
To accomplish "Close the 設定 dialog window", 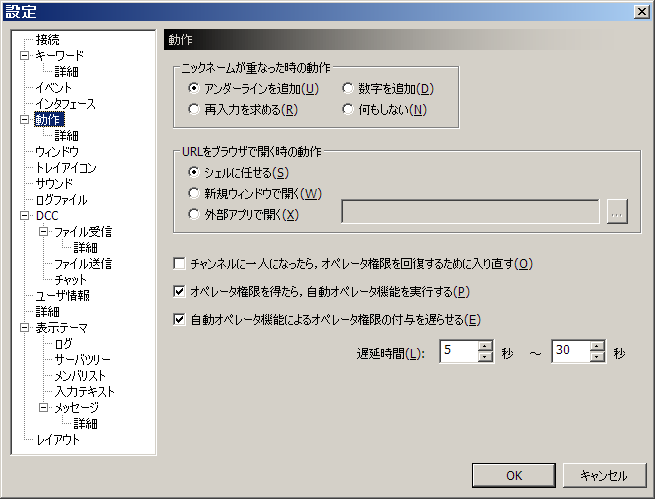I will pyautogui.click(x=641, y=11).
